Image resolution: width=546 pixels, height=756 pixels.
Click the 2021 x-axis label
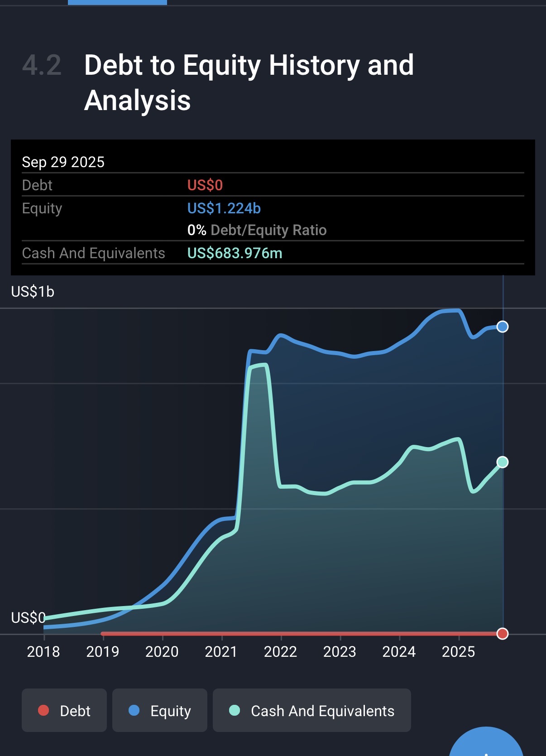(x=221, y=651)
